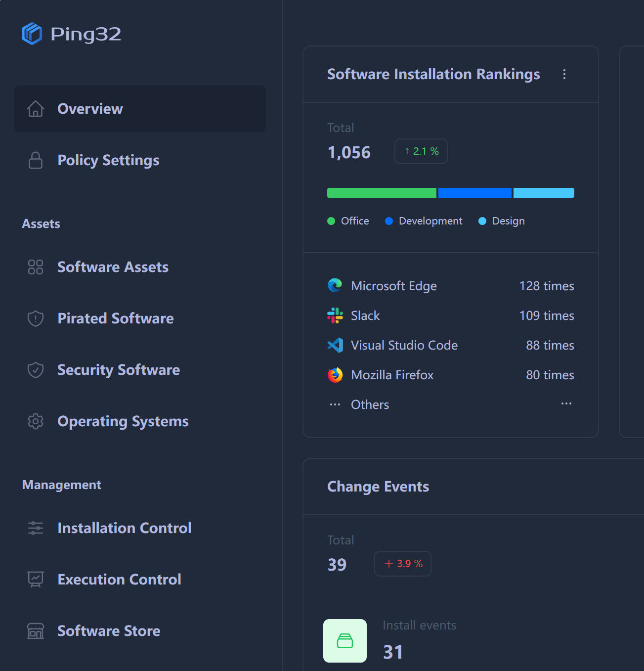This screenshot has width=644, height=671.
Task: Go to Execution Control page
Action: (119, 580)
